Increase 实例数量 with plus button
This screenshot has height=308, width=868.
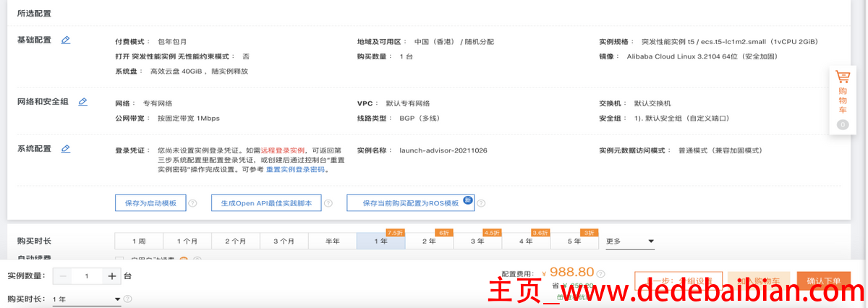(112, 276)
